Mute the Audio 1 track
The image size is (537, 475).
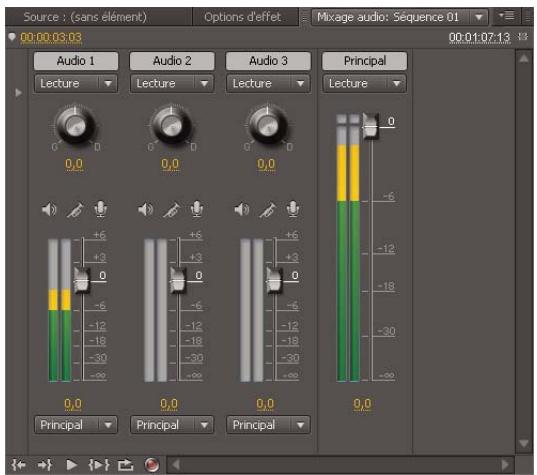[49, 209]
